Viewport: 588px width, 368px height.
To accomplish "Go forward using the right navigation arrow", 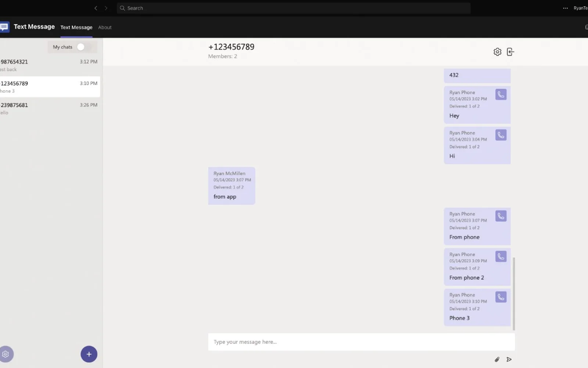I will 106,8.
